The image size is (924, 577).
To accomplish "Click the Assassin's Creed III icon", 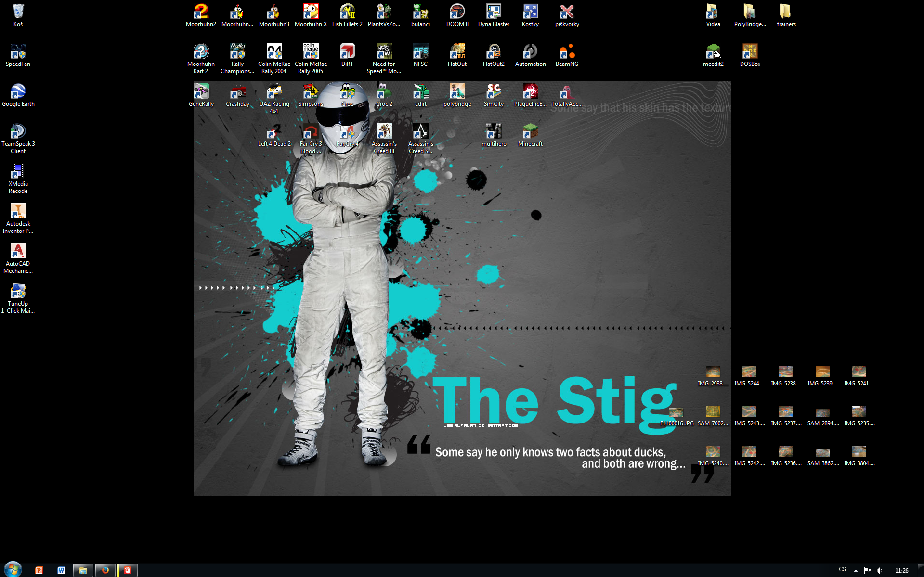I will point(384,139).
